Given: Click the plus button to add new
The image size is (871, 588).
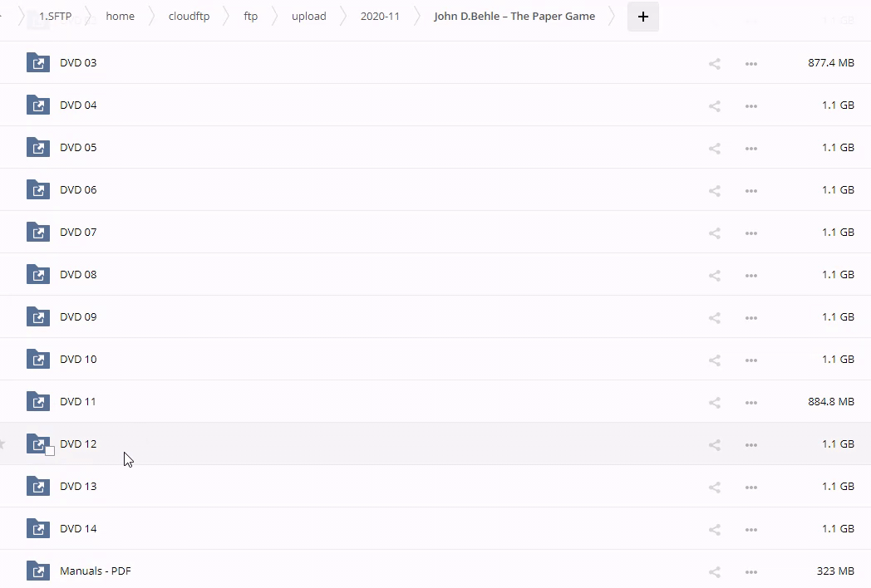Looking at the screenshot, I should pyautogui.click(x=642, y=17).
